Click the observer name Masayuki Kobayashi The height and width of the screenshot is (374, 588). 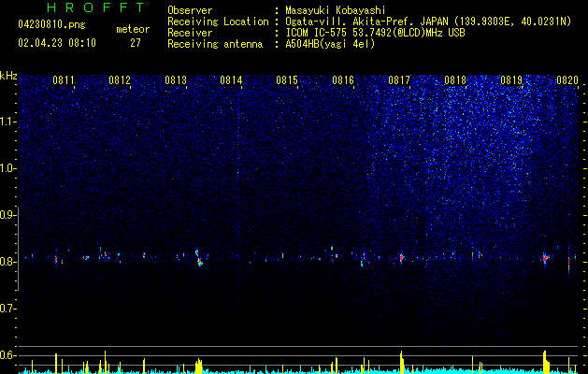click(x=336, y=10)
